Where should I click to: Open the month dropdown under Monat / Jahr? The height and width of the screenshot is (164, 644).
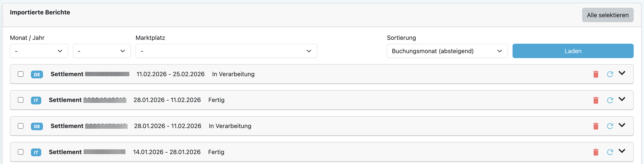tap(39, 51)
